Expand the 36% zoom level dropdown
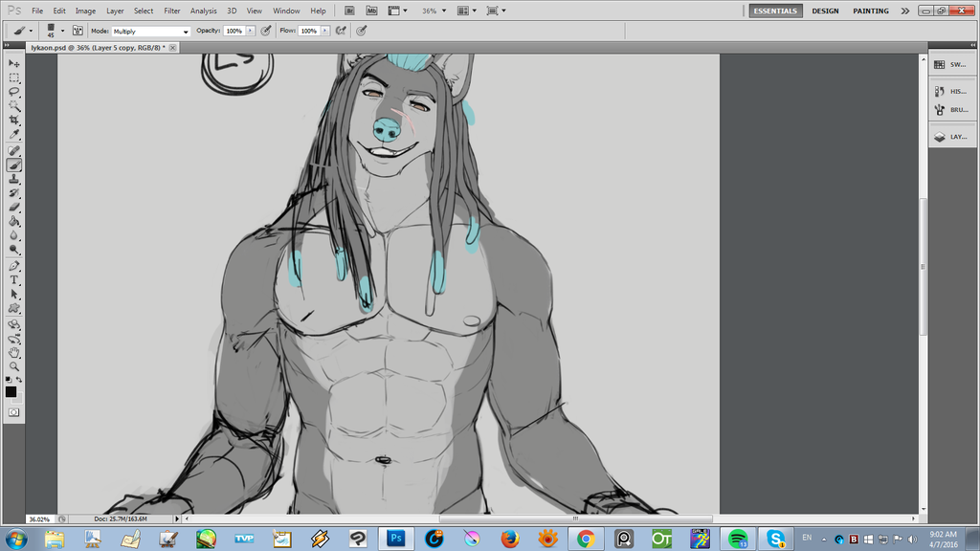The width and height of the screenshot is (980, 551). (x=434, y=11)
